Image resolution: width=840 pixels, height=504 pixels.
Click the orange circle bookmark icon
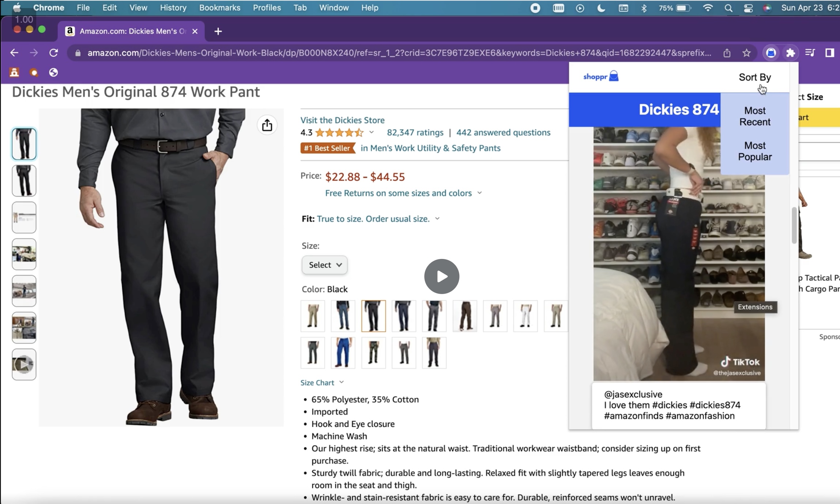click(x=34, y=72)
